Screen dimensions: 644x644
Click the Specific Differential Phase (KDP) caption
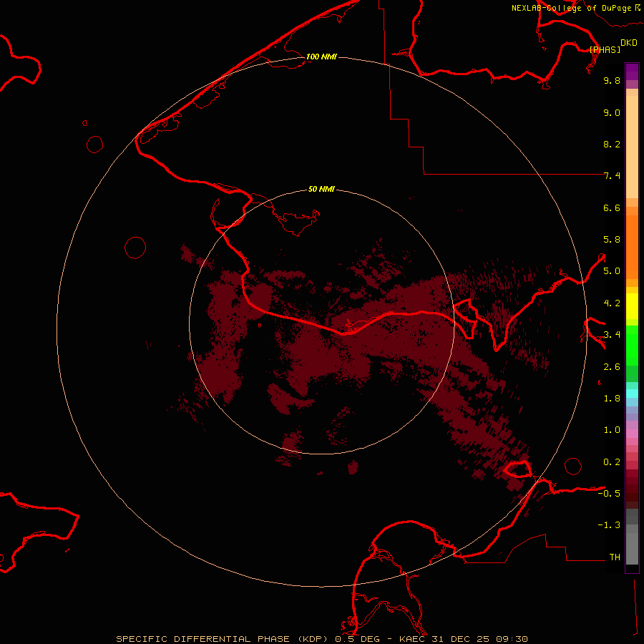(x=224, y=639)
